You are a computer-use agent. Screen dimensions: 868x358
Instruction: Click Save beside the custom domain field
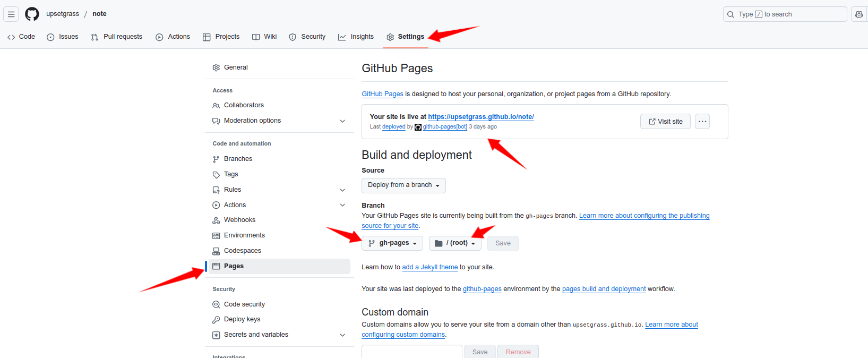(480, 352)
